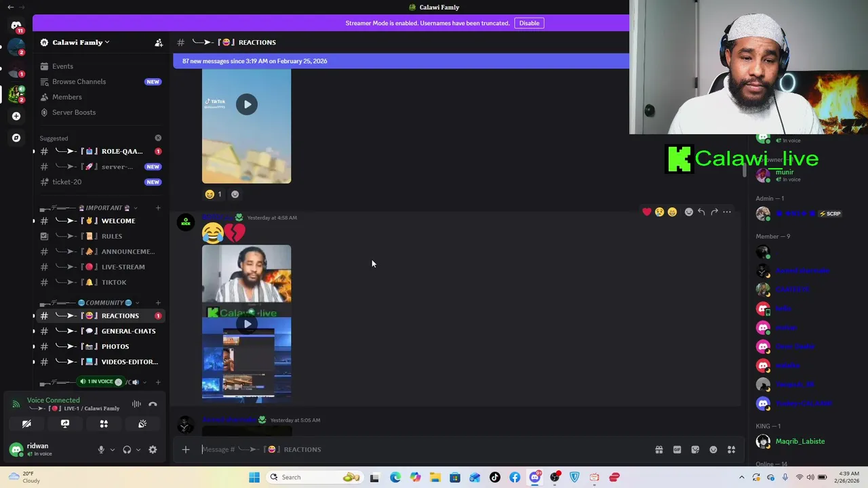Viewport: 868px width, 488px height.
Task: Open the WELCOME channel
Action: click(102, 221)
